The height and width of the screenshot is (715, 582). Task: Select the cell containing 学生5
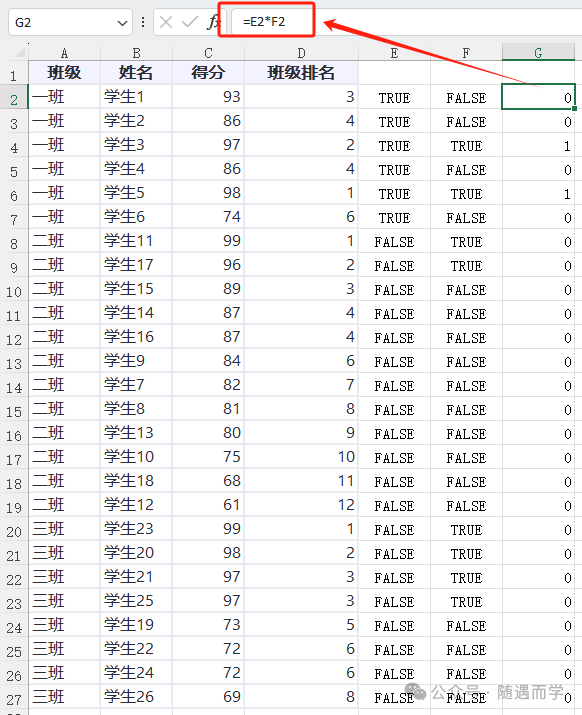[x=136, y=193]
